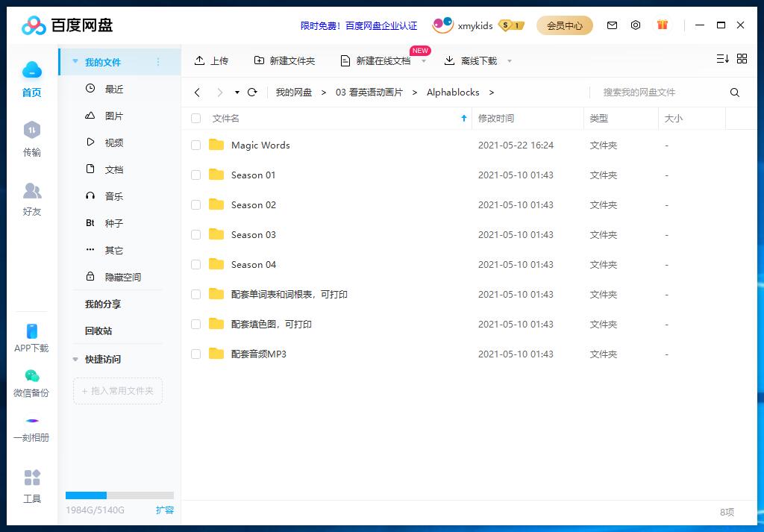This screenshot has height=532, width=764.
Task: Click the chevron after 我的网盘 breadcrumb
Action: (324, 93)
